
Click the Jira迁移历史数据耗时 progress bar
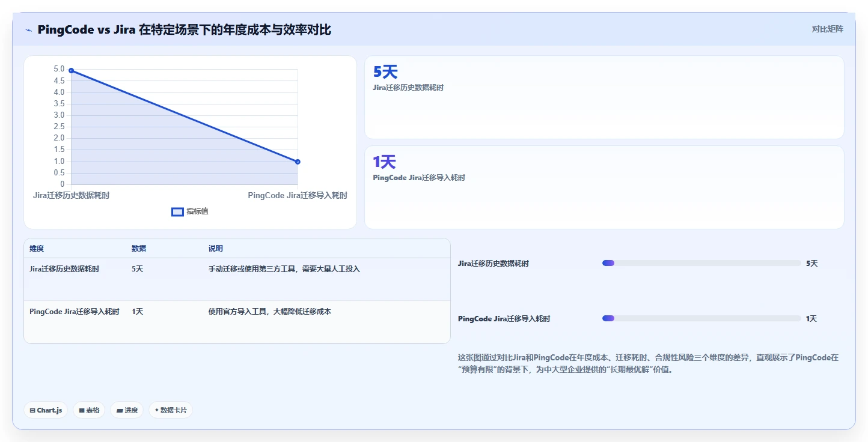[701, 263]
